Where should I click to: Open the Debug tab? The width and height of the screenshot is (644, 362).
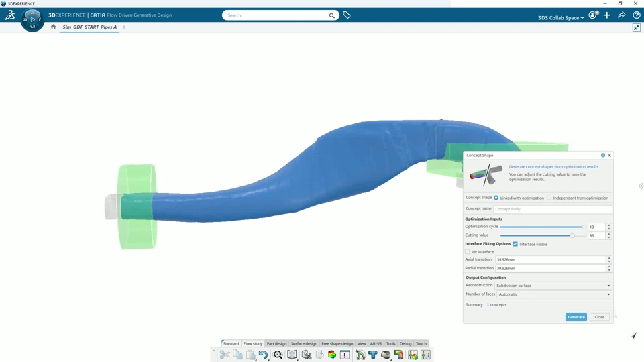click(x=405, y=343)
